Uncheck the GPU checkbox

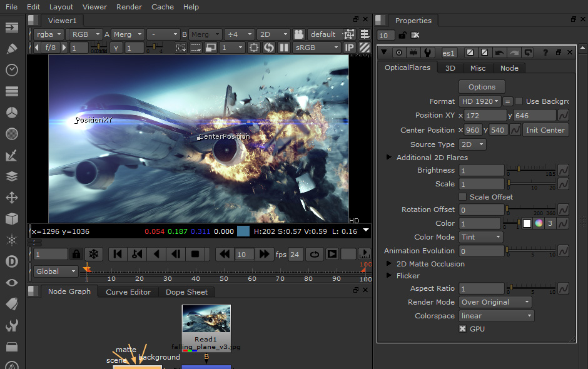pyautogui.click(x=463, y=329)
